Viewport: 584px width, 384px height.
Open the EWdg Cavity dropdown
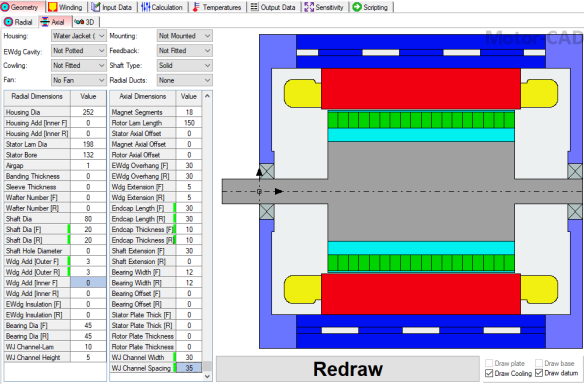click(x=79, y=51)
